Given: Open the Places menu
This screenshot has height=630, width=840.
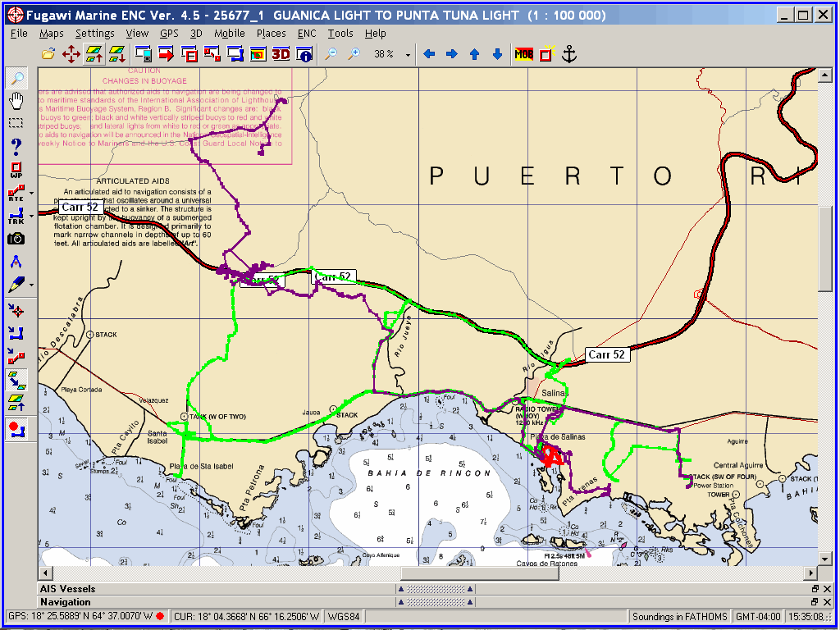Looking at the screenshot, I should (271, 33).
